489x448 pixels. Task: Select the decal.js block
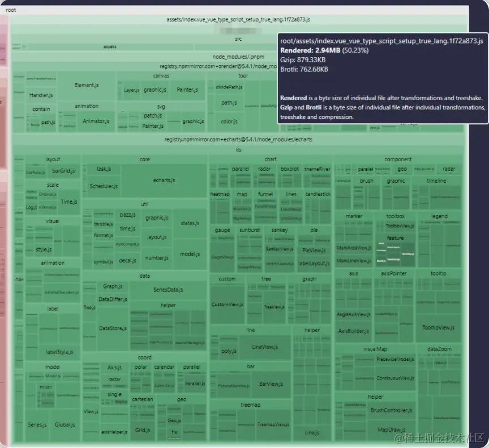pos(127,260)
